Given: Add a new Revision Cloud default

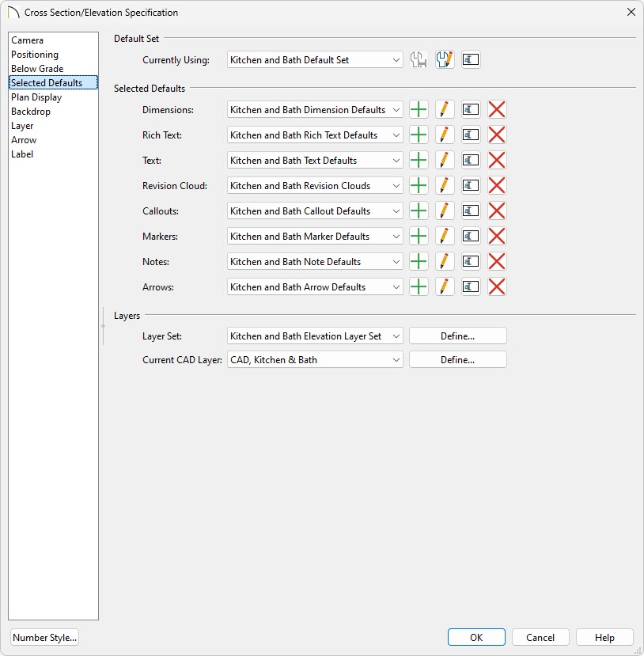Looking at the screenshot, I should click(x=419, y=186).
